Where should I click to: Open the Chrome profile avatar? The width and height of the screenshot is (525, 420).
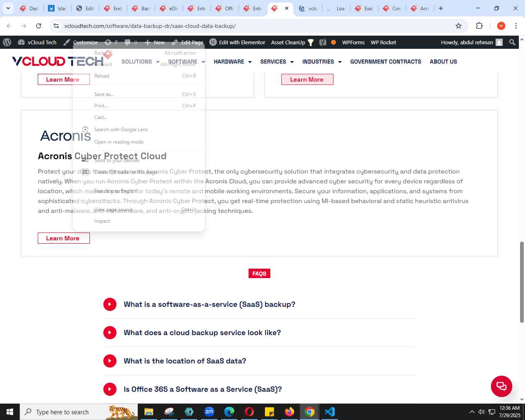(501, 26)
